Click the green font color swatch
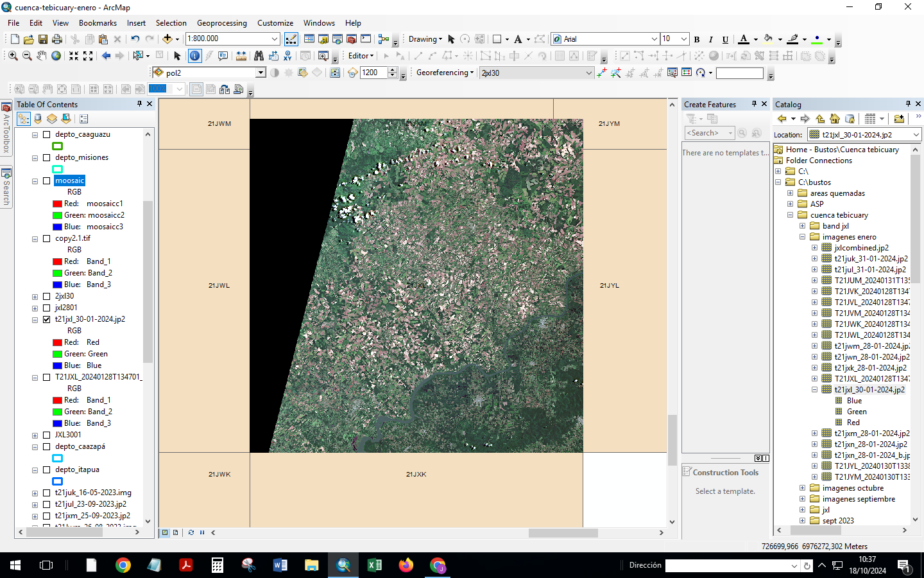The height and width of the screenshot is (578, 924). pos(817,42)
